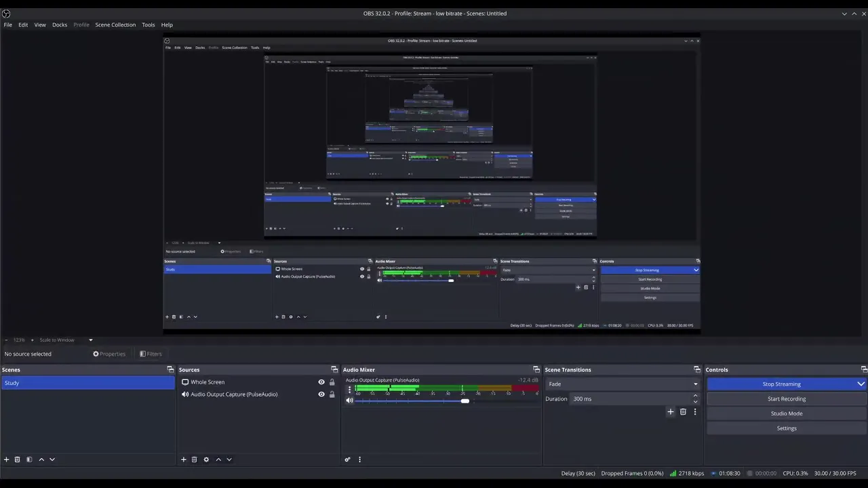Open the Scale to Window dropdown
Viewport: 868px width, 488px height.
pos(66,340)
